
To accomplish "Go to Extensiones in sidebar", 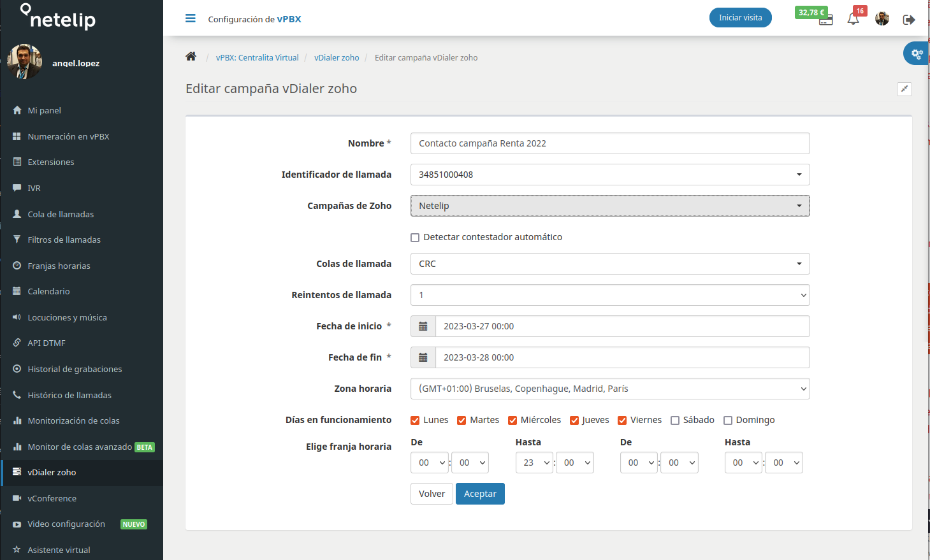I will pos(82,162).
